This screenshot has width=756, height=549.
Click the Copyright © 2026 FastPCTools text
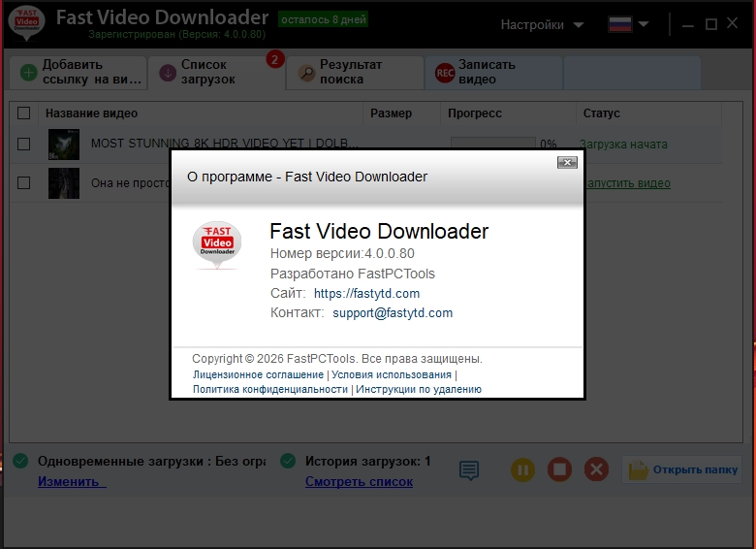(x=337, y=359)
